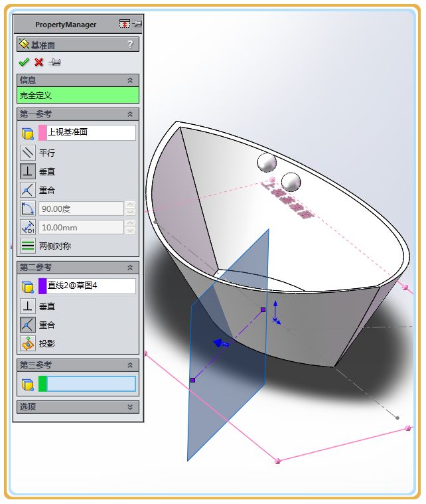This screenshot has width=426, height=504.
Task: Increase the 10.00mm distance with up arrow
Action: tap(130, 223)
